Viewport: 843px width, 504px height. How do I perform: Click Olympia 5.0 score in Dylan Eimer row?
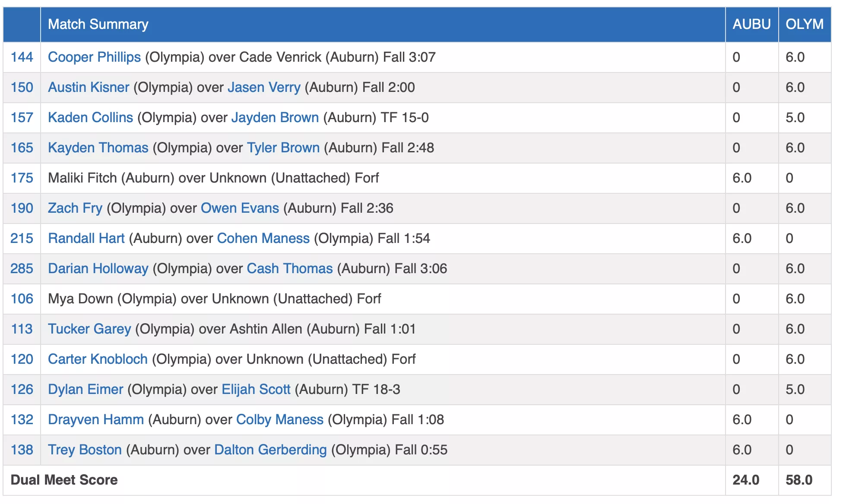pyautogui.click(x=795, y=389)
